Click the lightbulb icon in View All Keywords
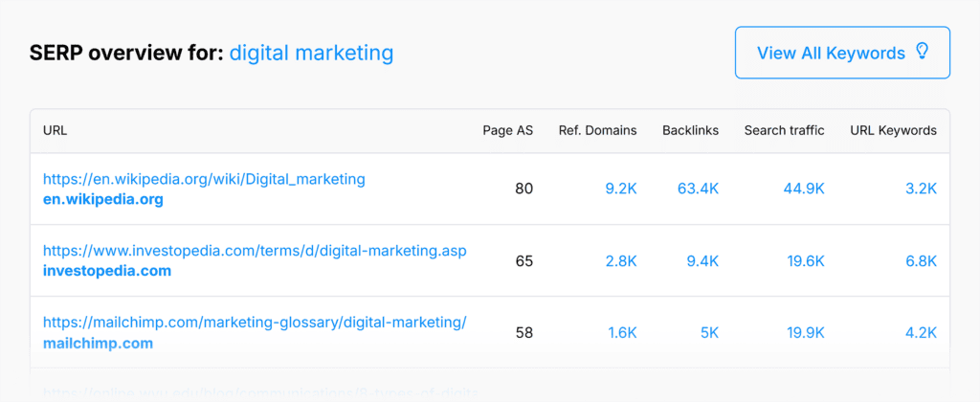Screen dimensions: 980x402 tap(922, 52)
